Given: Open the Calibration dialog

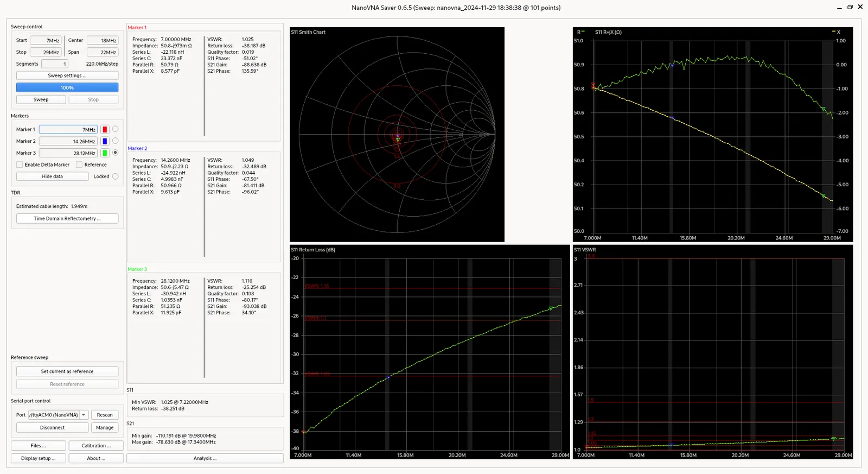Looking at the screenshot, I should pyautogui.click(x=96, y=446).
